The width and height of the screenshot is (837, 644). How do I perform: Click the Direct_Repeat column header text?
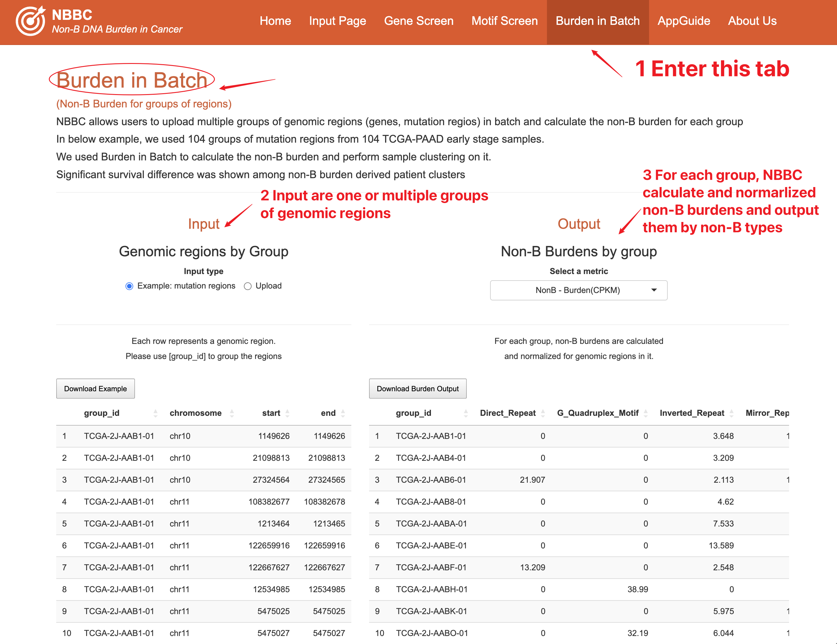coord(508,413)
